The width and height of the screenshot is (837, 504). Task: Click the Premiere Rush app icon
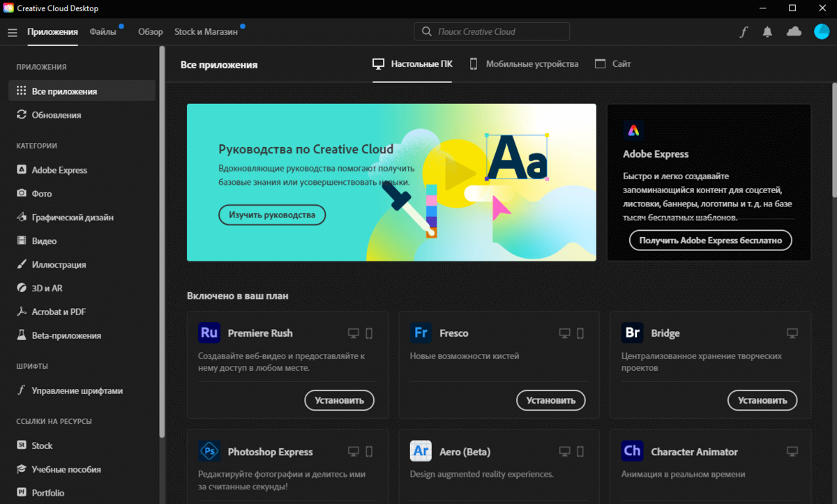pos(209,333)
